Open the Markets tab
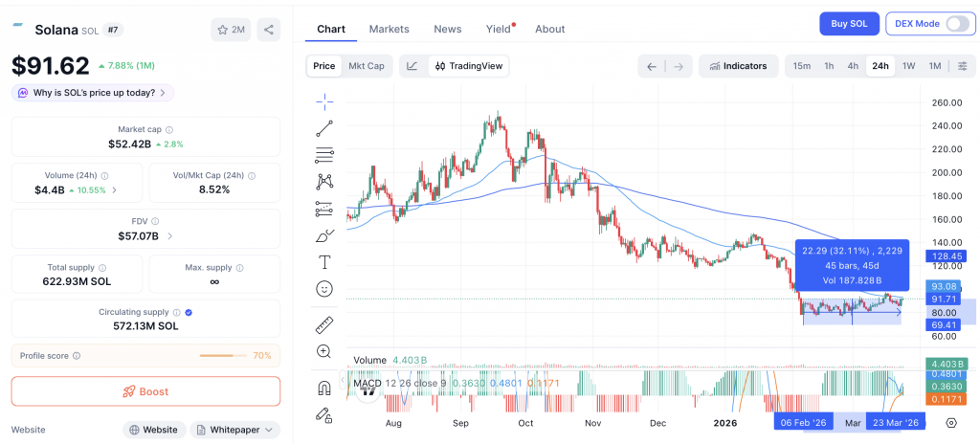Viewport: 980px width, 444px height. click(389, 29)
